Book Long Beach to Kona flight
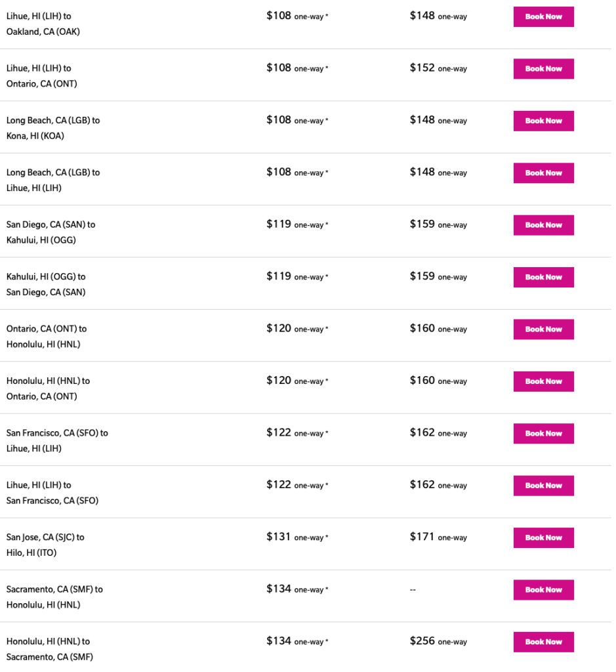This screenshot has width=616, height=672. [543, 121]
